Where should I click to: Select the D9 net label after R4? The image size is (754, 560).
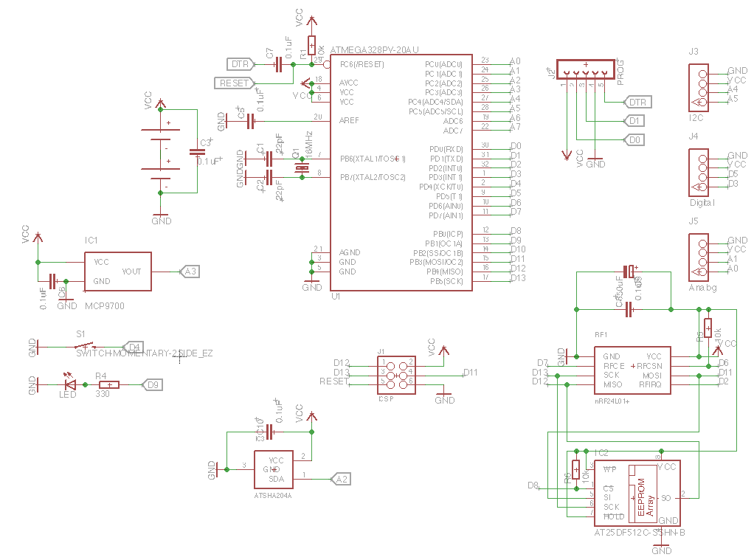click(x=152, y=384)
